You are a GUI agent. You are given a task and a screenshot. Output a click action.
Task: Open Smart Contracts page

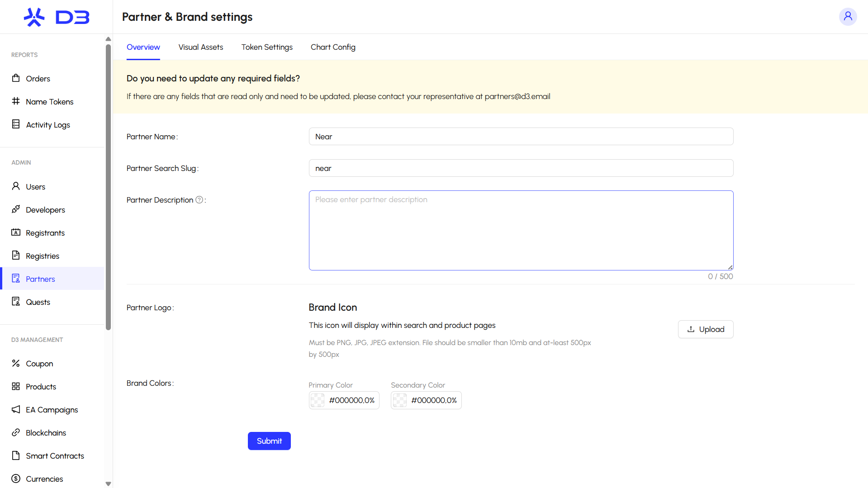[x=52, y=456]
